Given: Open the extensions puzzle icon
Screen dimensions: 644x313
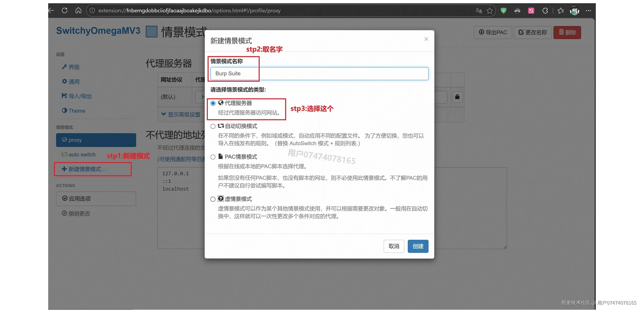Looking at the screenshot, I should 545,11.
